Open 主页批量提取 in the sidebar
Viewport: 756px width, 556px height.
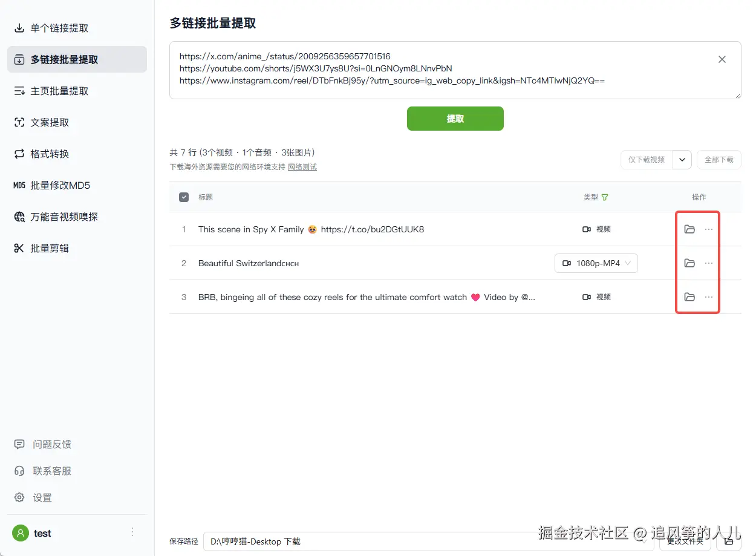point(77,91)
